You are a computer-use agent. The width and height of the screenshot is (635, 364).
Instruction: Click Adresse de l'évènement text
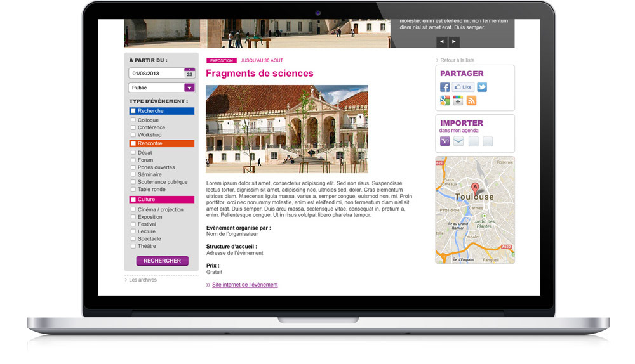pyautogui.click(x=234, y=253)
